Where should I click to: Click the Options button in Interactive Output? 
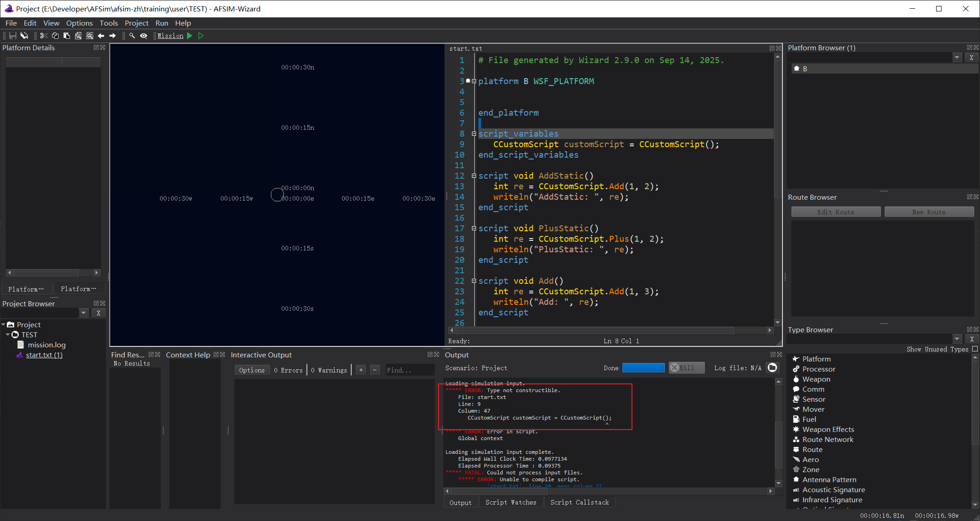252,370
